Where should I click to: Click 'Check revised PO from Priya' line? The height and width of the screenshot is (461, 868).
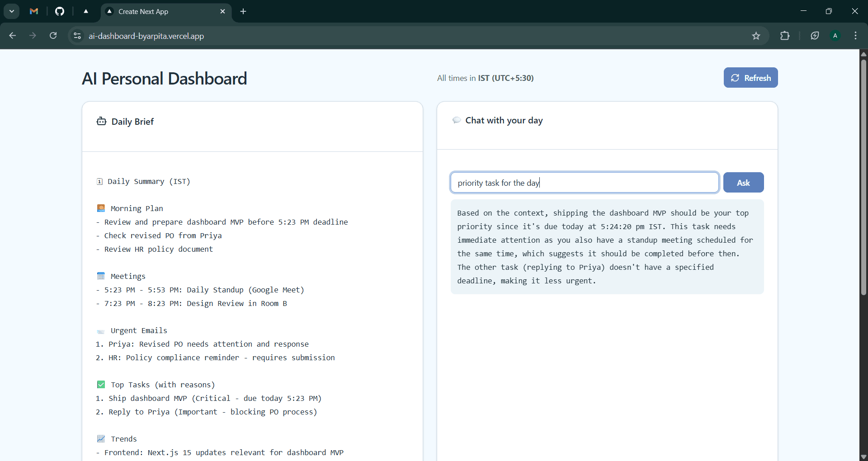159,235
